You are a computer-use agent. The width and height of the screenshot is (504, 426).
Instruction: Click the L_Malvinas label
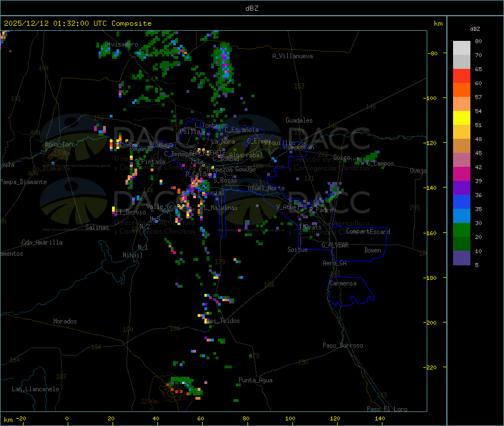coord(221,208)
